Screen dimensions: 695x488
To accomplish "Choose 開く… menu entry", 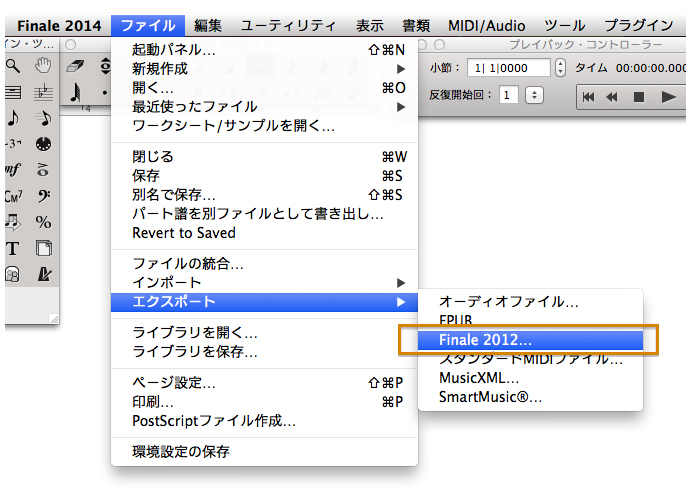I will click(x=265, y=88).
